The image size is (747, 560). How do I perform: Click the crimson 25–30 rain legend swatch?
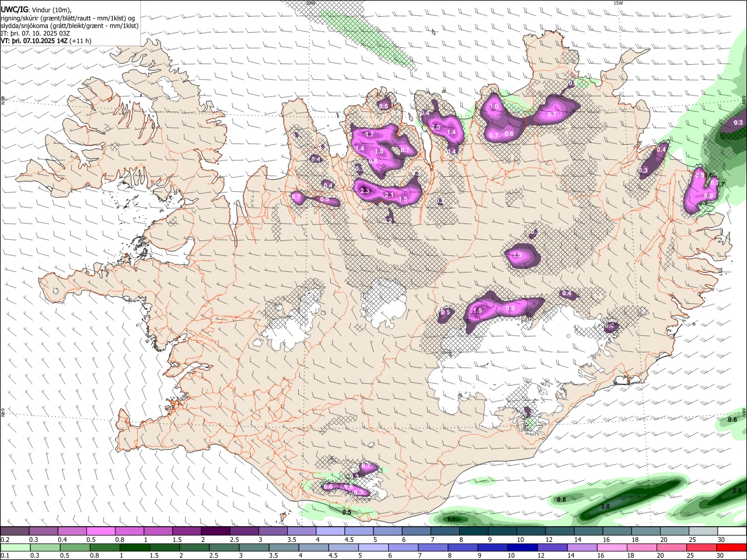(x=701, y=547)
